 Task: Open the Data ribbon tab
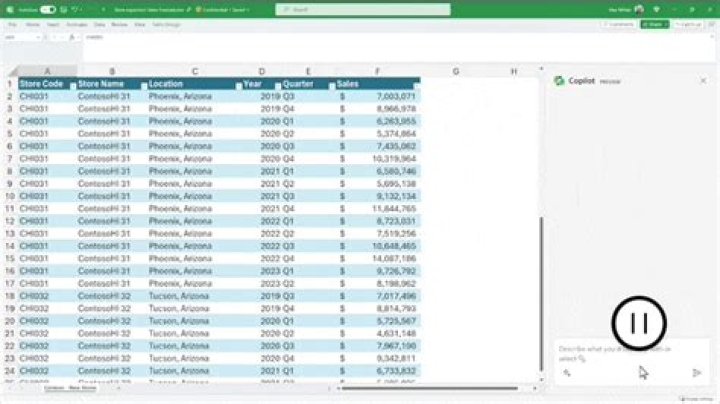pyautogui.click(x=99, y=24)
